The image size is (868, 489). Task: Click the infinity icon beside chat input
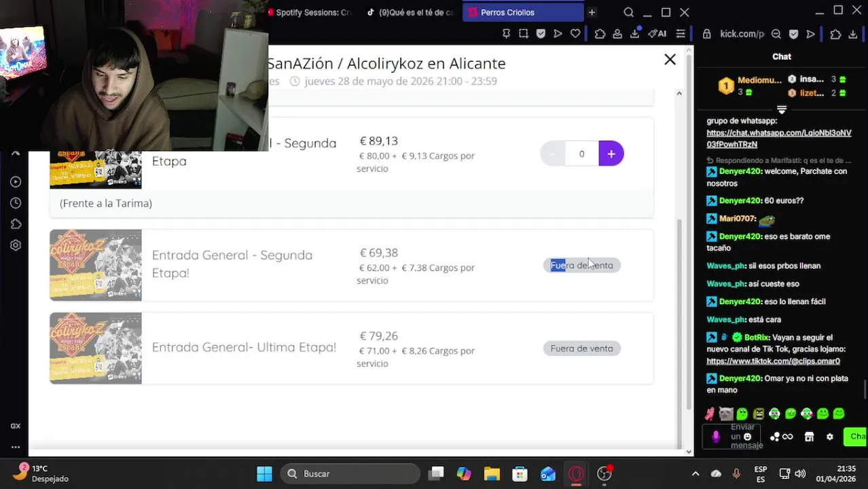click(x=788, y=437)
